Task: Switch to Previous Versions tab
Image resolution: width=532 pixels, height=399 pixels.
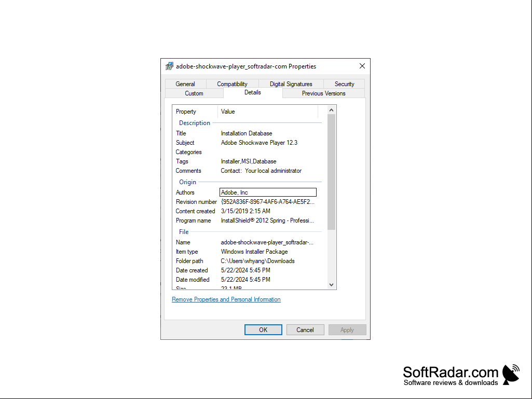Action: coord(324,93)
